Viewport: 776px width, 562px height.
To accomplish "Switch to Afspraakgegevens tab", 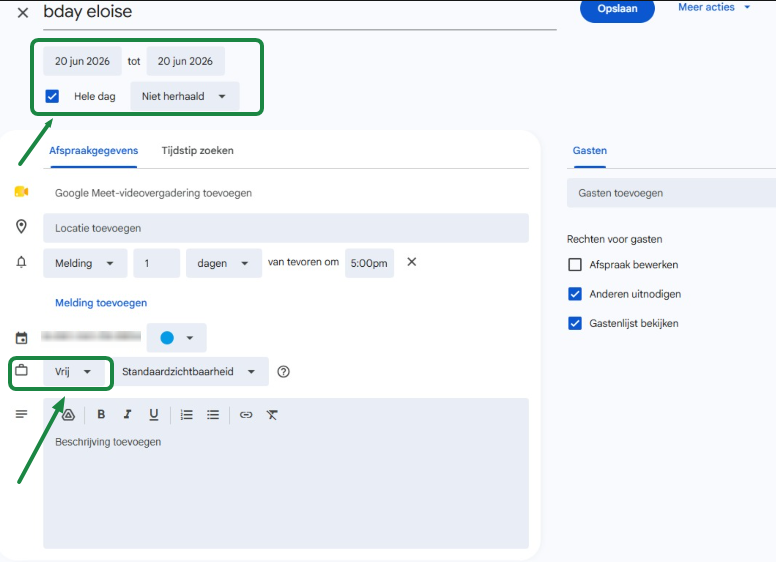I will click(93, 151).
